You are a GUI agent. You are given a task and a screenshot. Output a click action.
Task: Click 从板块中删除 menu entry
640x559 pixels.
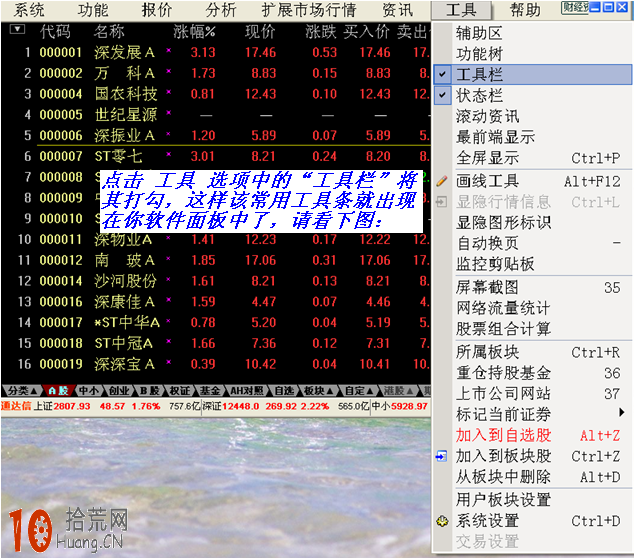(533, 477)
